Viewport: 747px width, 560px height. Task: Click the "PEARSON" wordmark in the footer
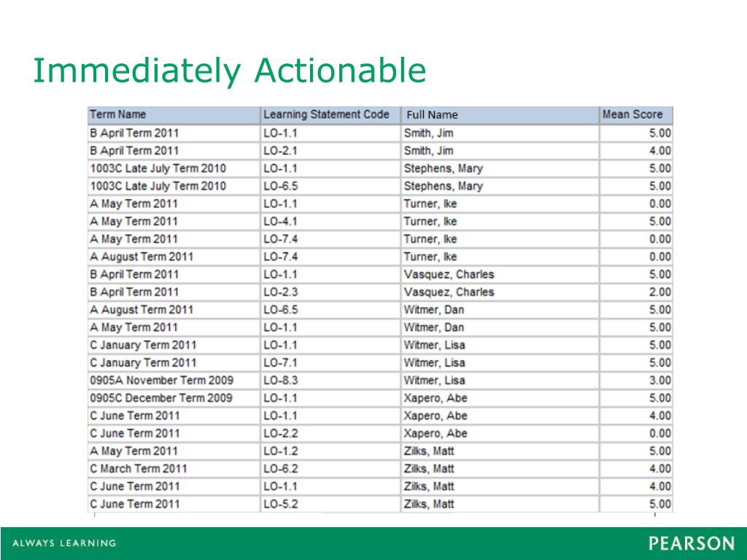pos(692,543)
